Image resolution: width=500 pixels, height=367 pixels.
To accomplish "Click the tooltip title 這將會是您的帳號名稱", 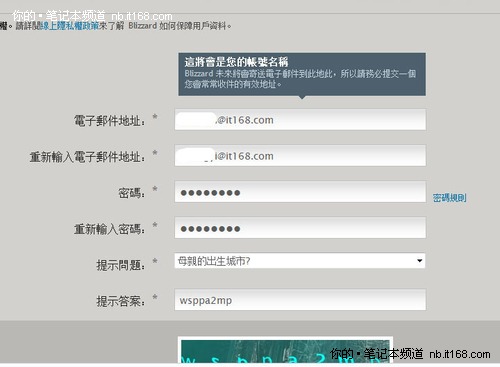I will 236,62.
